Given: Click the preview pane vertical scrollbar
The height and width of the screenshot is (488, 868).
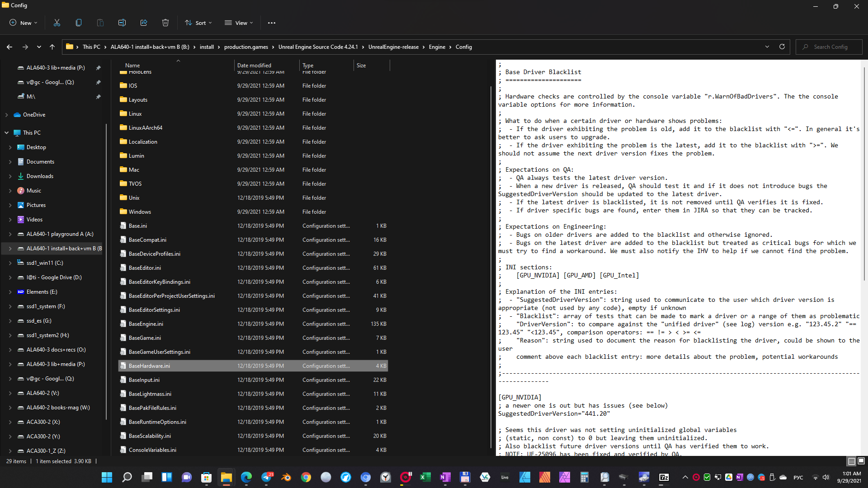Looking at the screenshot, I should [x=864, y=174].
